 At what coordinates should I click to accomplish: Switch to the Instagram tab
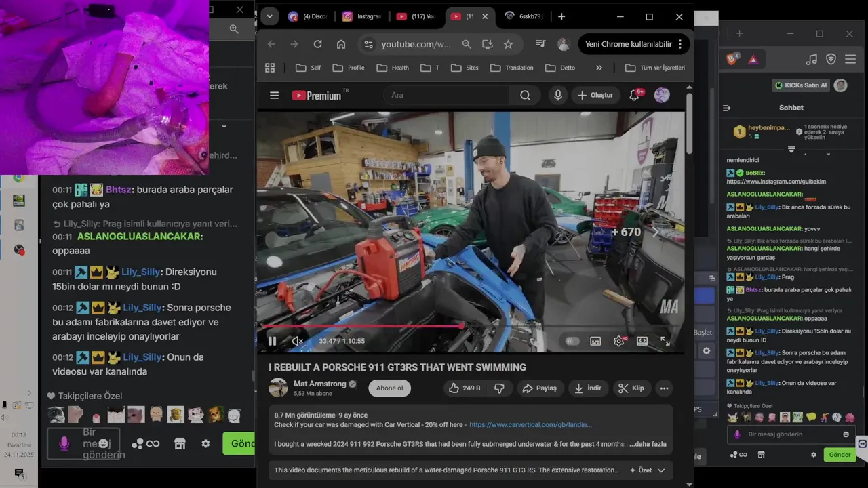point(362,16)
